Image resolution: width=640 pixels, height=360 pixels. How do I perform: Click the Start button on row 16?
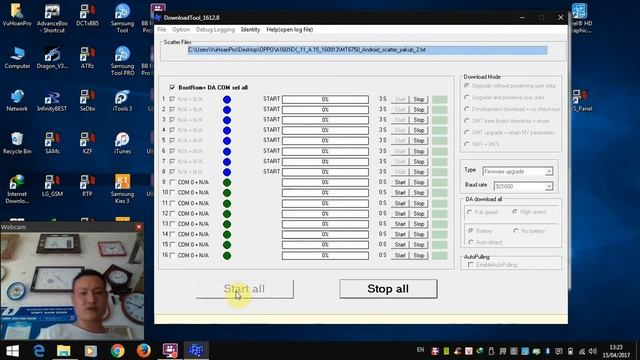point(400,255)
